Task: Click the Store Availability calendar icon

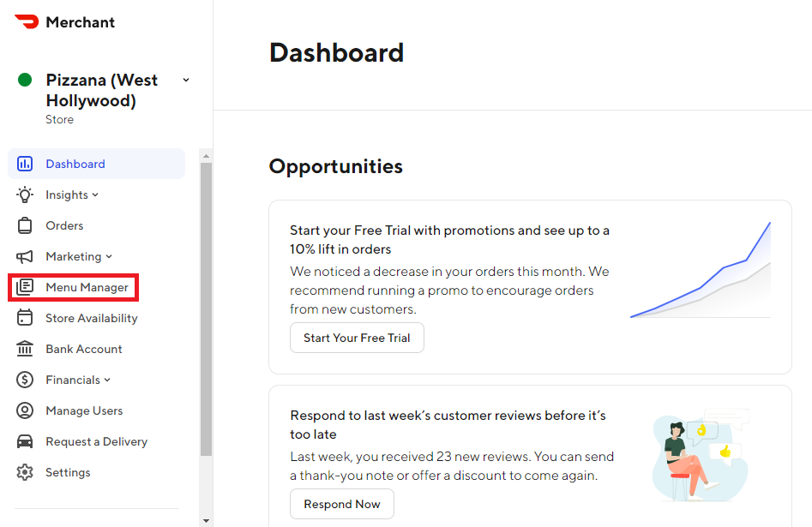Action: pyautogui.click(x=25, y=317)
